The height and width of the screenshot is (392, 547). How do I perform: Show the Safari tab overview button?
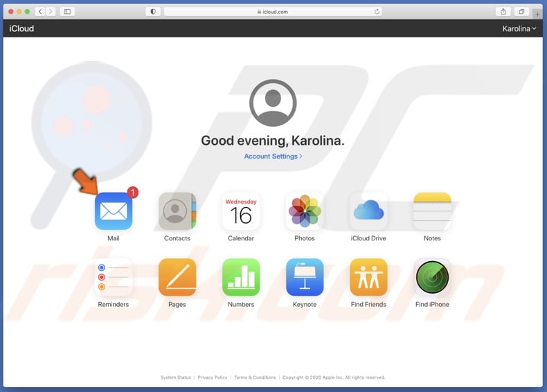521,12
